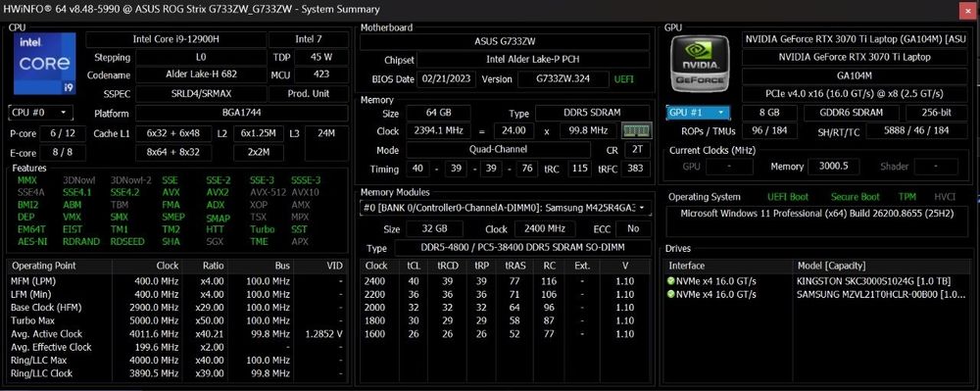
Task: Click the MCU value 423
Action: tap(321, 74)
